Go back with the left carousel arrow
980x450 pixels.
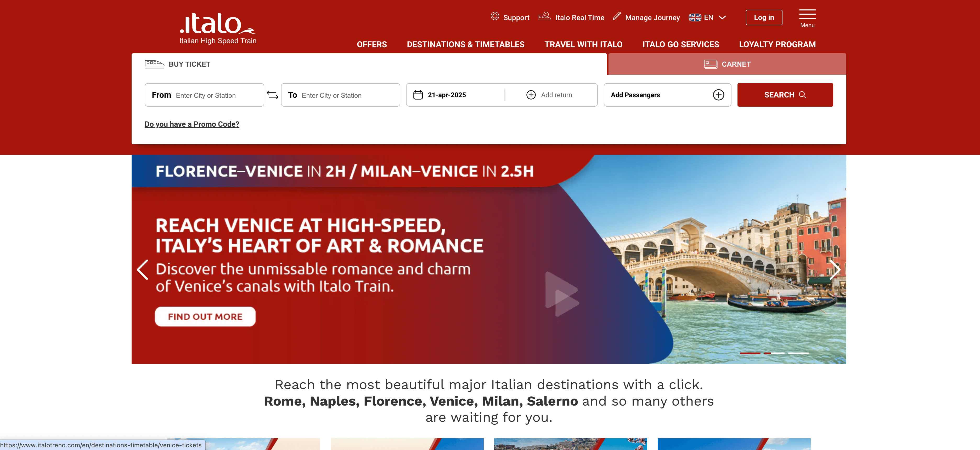pyautogui.click(x=143, y=270)
